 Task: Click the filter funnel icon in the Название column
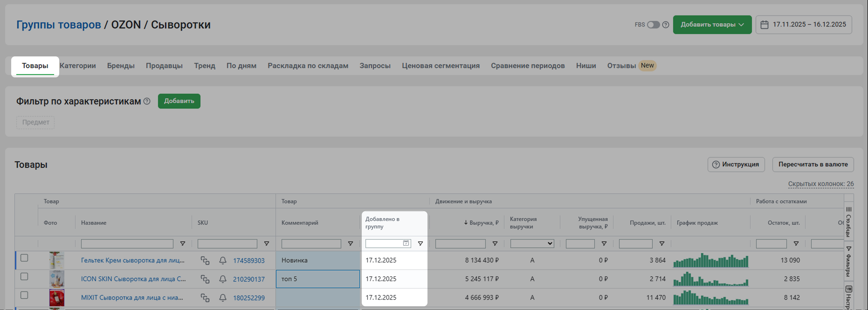pos(182,244)
